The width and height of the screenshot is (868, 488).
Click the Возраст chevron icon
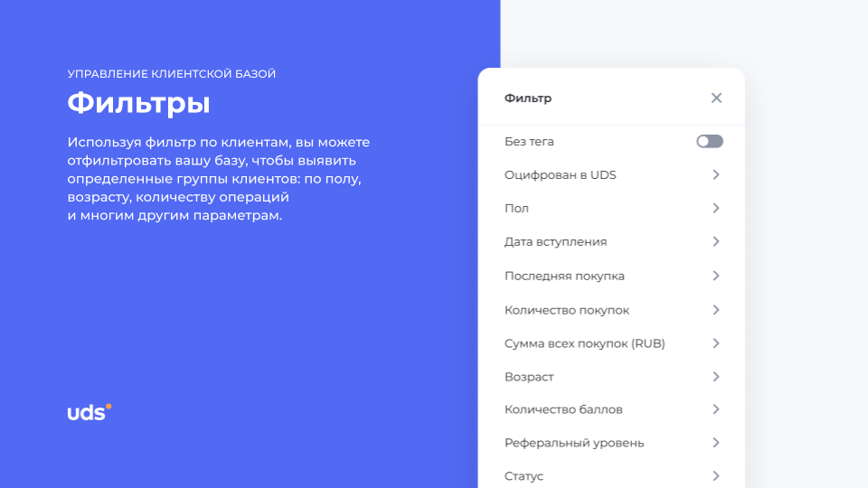pos(715,377)
